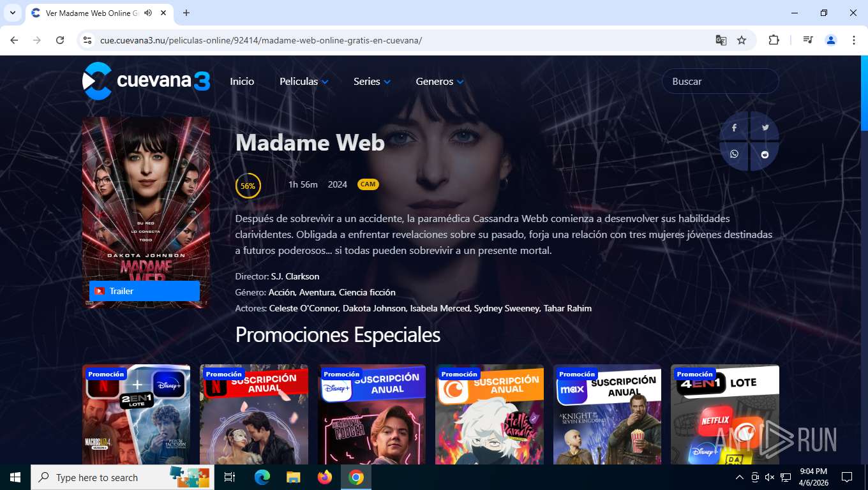Click Chrome icon in taskbar
Viewport: 868px width, 490px height.
click(x=356, y=477)
